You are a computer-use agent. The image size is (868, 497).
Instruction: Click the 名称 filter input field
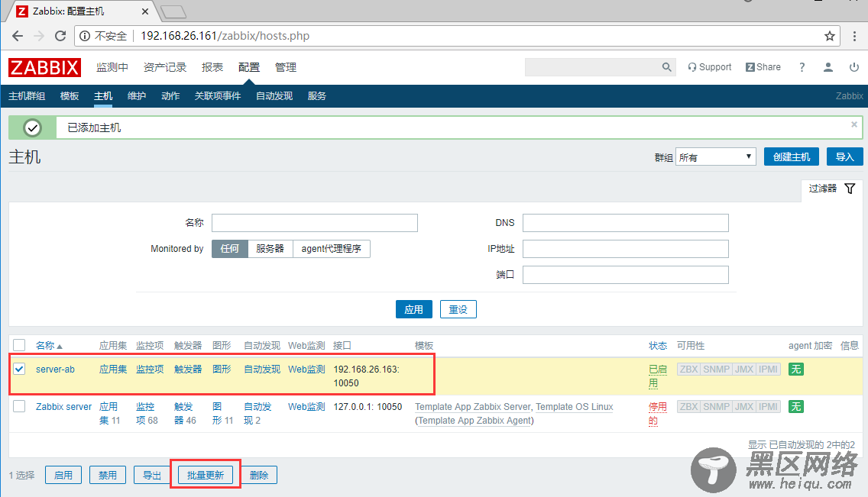coord(315,223)
